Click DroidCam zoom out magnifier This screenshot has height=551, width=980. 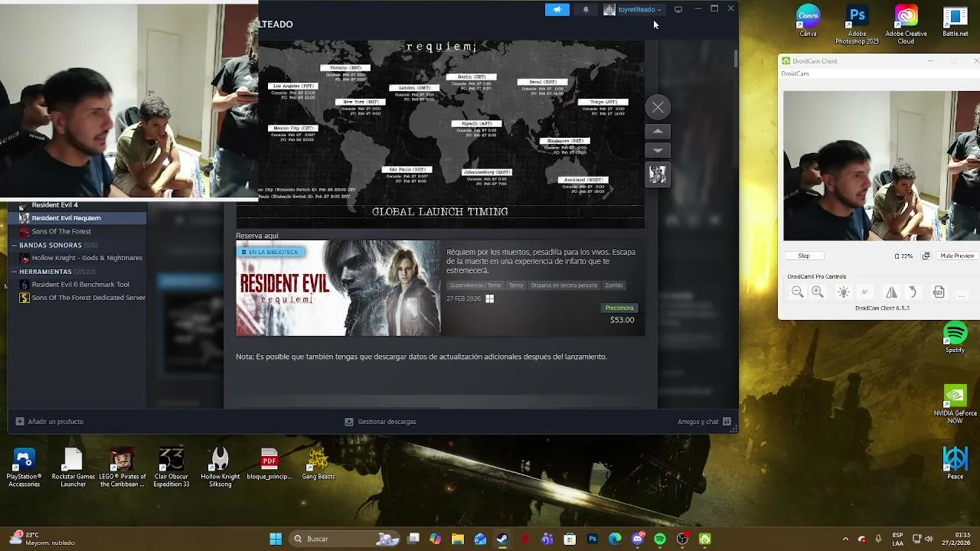click(x=798, y=292)
